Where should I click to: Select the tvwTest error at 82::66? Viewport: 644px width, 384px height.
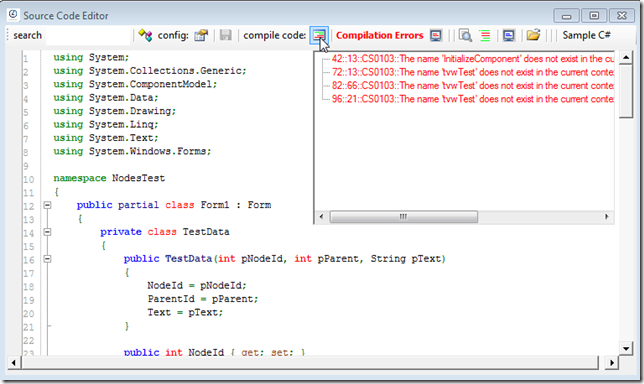(473, 86)
